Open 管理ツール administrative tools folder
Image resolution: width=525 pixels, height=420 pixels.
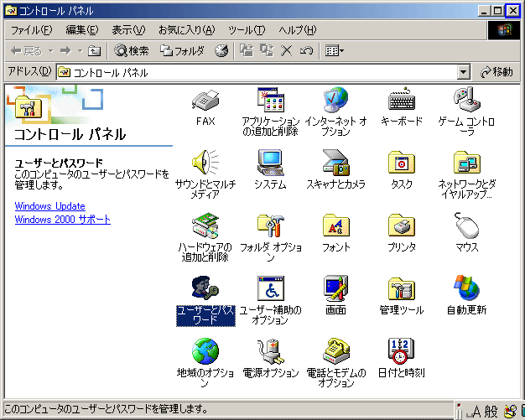coord(402,288)
